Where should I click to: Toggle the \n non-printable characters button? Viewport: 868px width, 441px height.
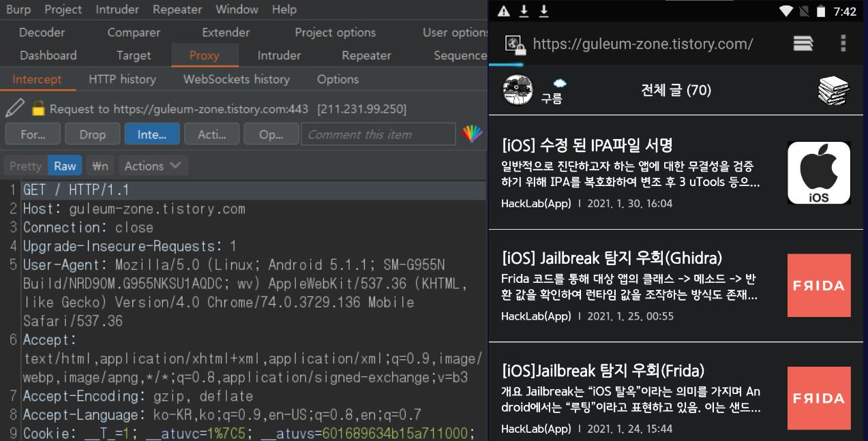[100, 166]
